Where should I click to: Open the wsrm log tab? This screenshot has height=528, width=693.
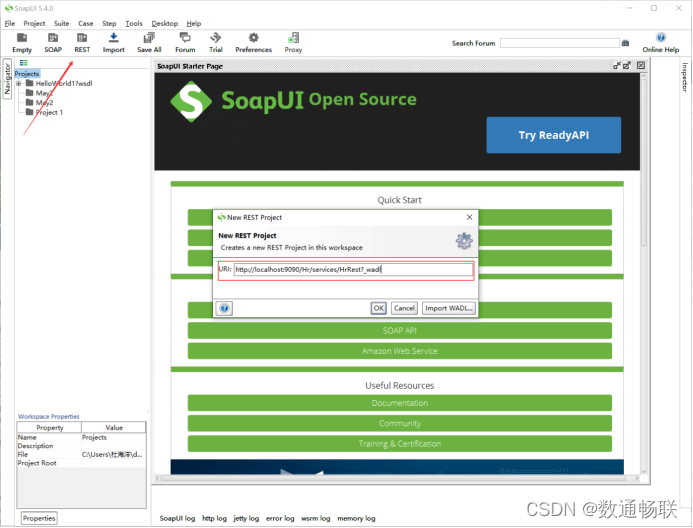316,518
